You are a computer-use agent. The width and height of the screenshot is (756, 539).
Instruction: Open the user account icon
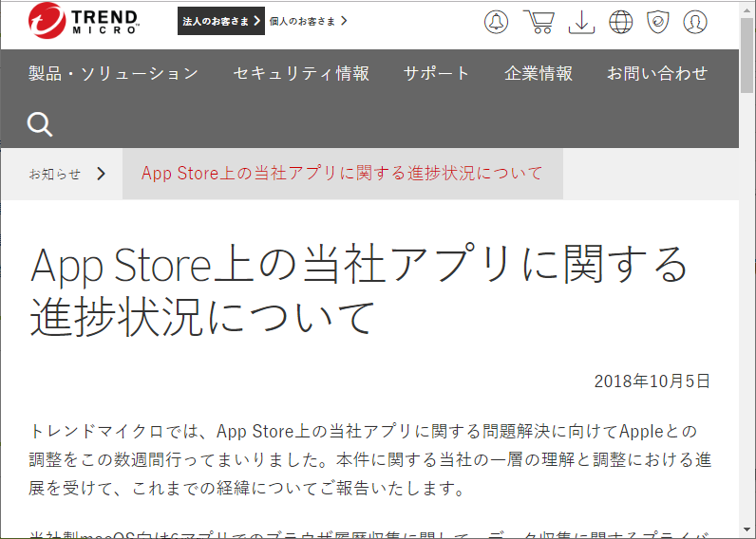695,22
